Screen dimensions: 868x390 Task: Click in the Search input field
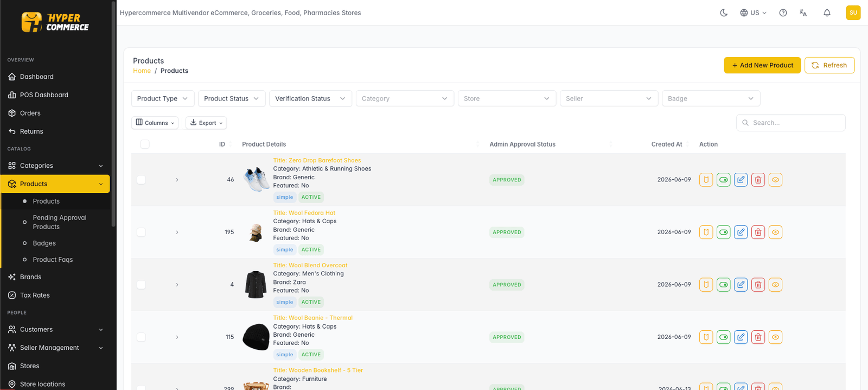click(x=790, y=123)
